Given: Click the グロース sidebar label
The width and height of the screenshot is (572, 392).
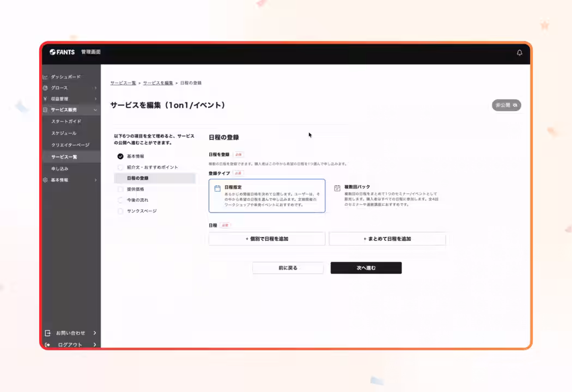Looking at the screenshot, I should (x=59, y=88).
